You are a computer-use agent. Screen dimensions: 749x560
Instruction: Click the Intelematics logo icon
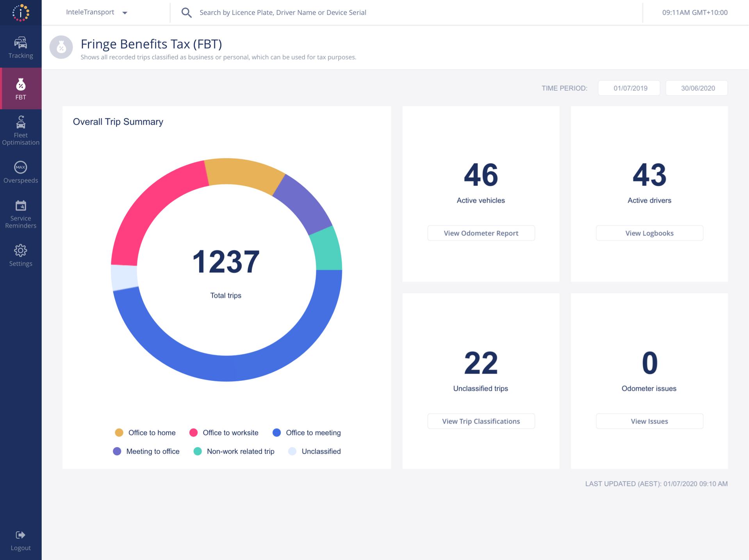pyautogui.click(x=21, y=12)
